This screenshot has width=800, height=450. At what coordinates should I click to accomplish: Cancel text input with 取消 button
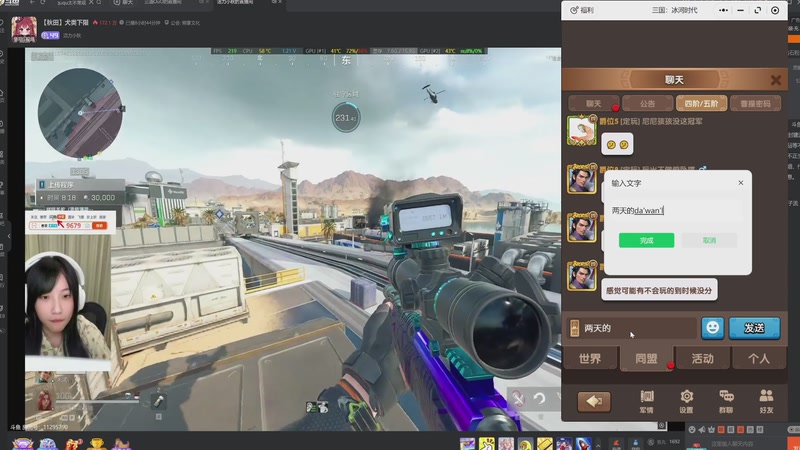point(709,240)
